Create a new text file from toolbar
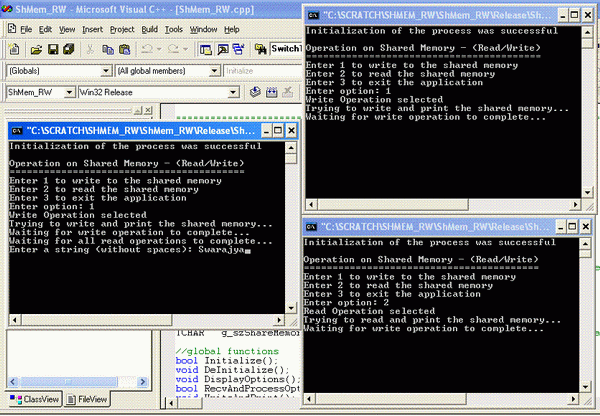The width and height of the screenshot is (600, 416). pyautogui.click(x=14, y=49)
